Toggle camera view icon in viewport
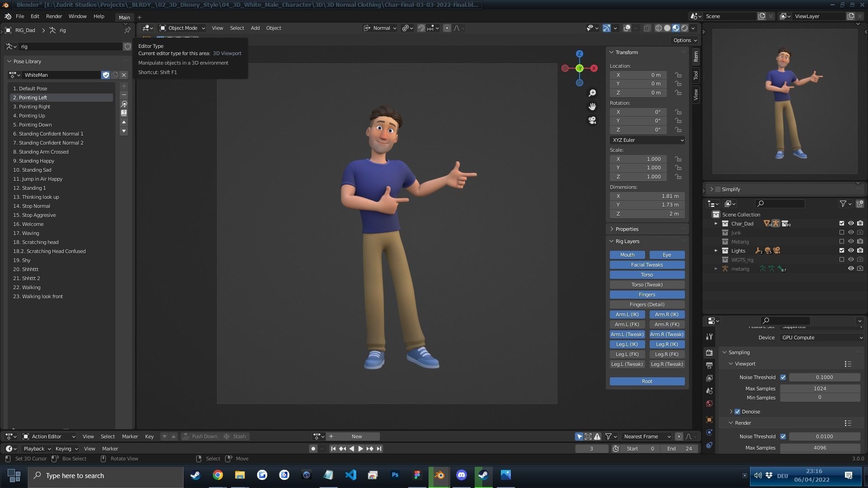Viewport: 868px width, 488px height. click(x=592, y=120)
